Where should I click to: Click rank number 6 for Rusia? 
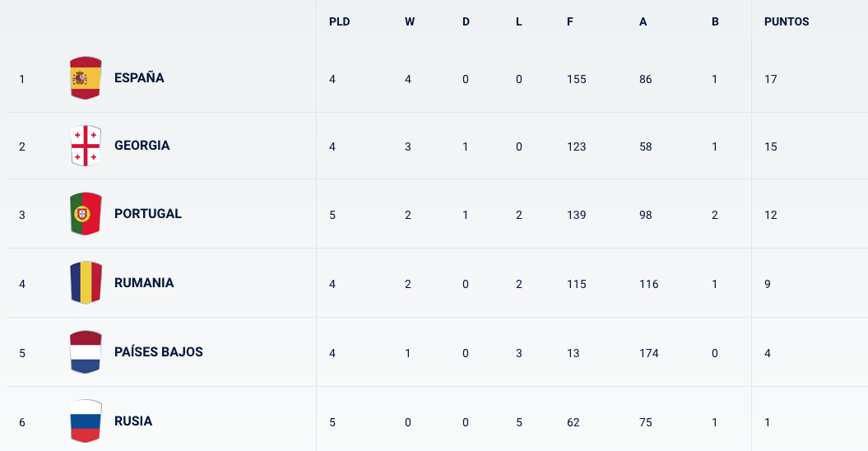pyautogui.click(x=22, y=423)
